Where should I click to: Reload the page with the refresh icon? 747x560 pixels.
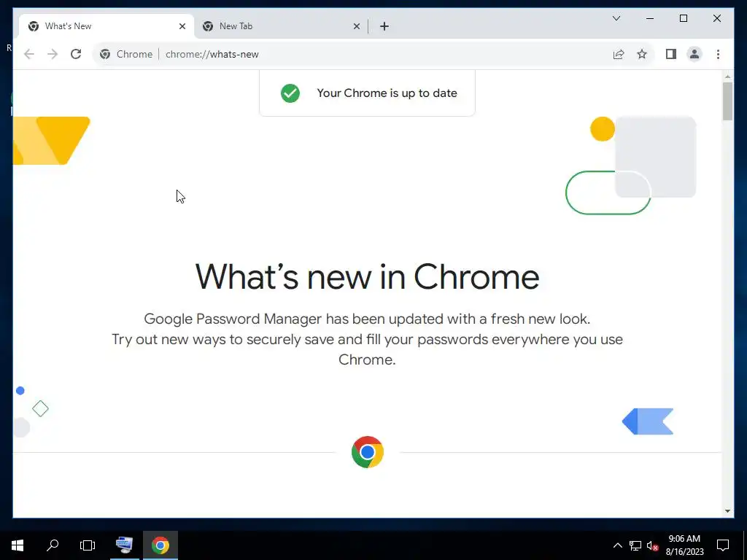click(76, 54)
